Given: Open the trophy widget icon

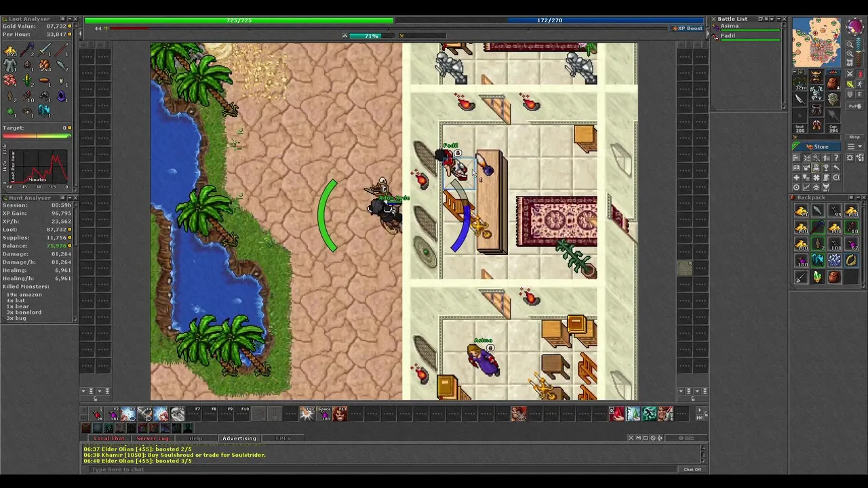Looking at the screenshot, I should 826,167.
